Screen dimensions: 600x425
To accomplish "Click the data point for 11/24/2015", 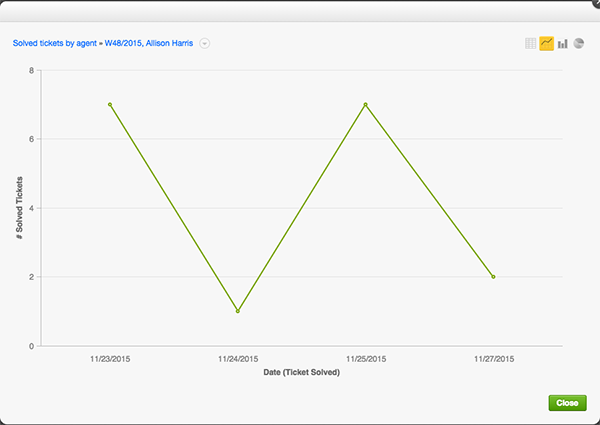I will click(237, 311).
